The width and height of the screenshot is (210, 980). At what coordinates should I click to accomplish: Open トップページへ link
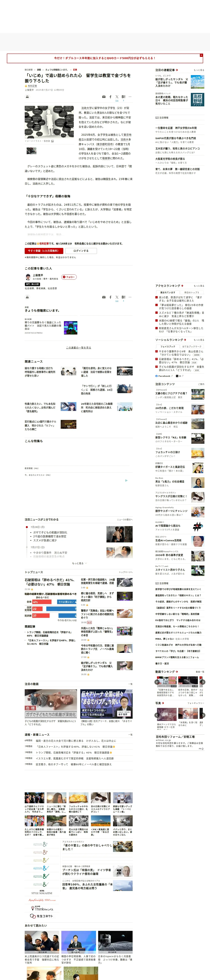click(126, 572)
